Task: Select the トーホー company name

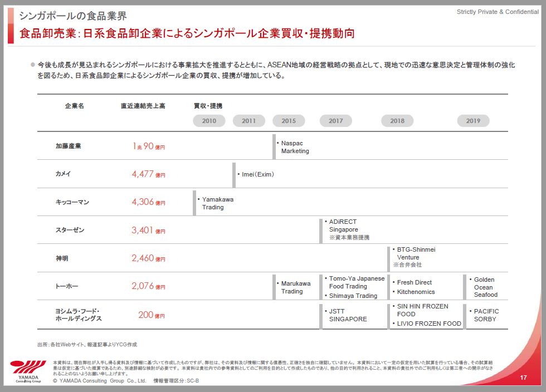Action: 67,286
